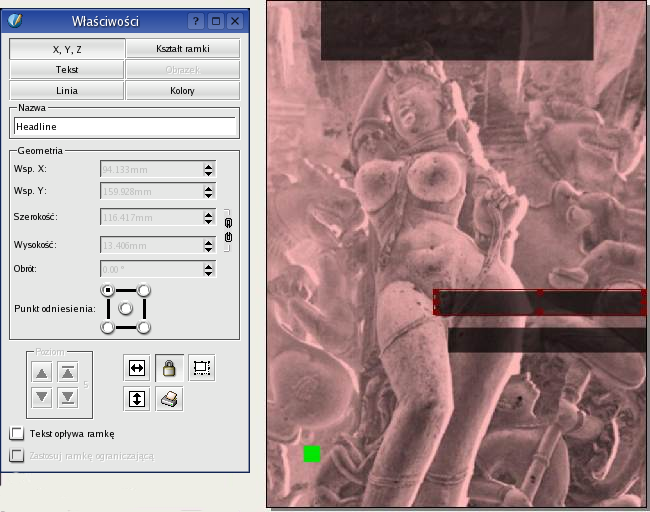The height and width of the screenshot is (512, 650).
Task: Select bottom-left reference point
Action: pos(108,327)
